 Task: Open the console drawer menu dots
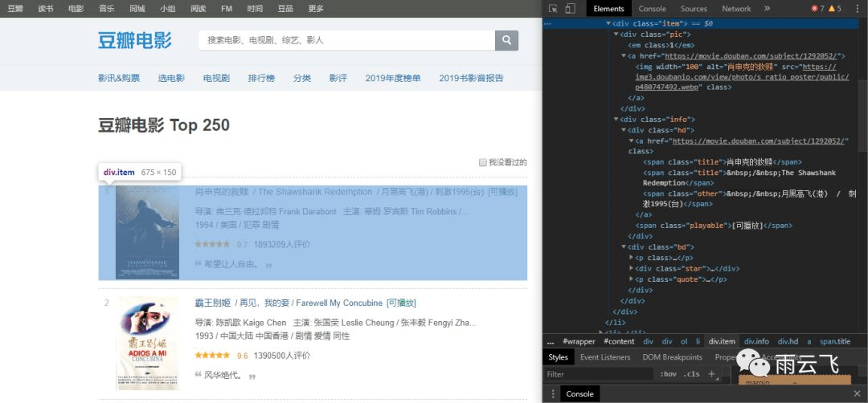click(x=552, y=393)
